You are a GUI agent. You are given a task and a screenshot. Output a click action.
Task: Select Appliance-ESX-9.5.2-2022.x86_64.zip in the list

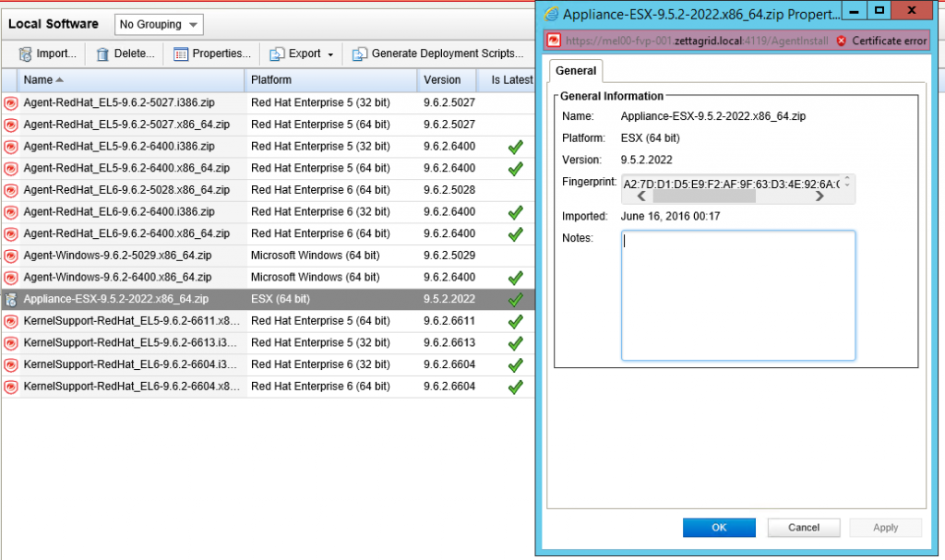(x=115, y=298)
